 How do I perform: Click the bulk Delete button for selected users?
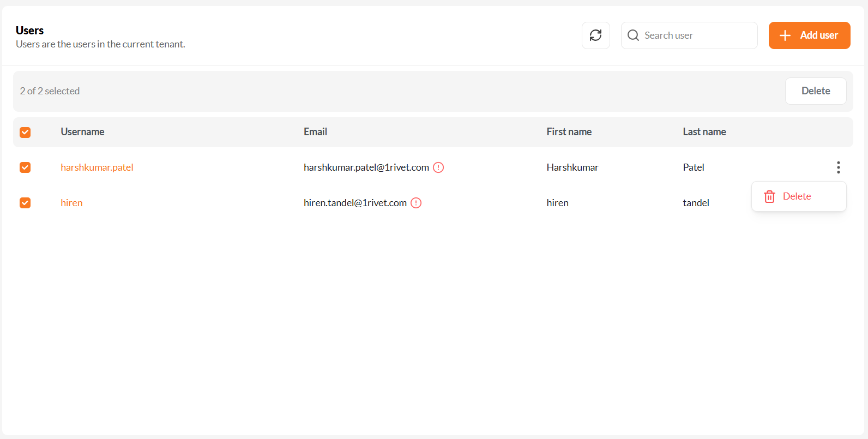(x=815, y=91)
